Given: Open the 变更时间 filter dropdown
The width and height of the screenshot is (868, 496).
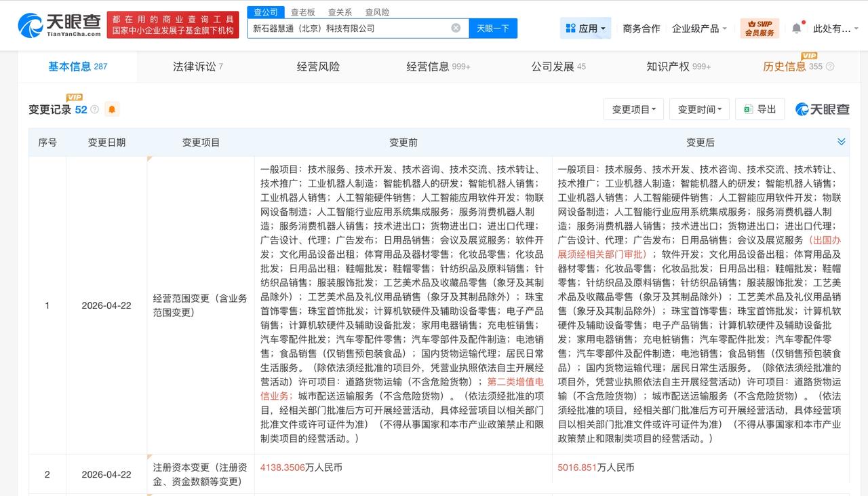Looking at the screenshot, I should 699,109.
